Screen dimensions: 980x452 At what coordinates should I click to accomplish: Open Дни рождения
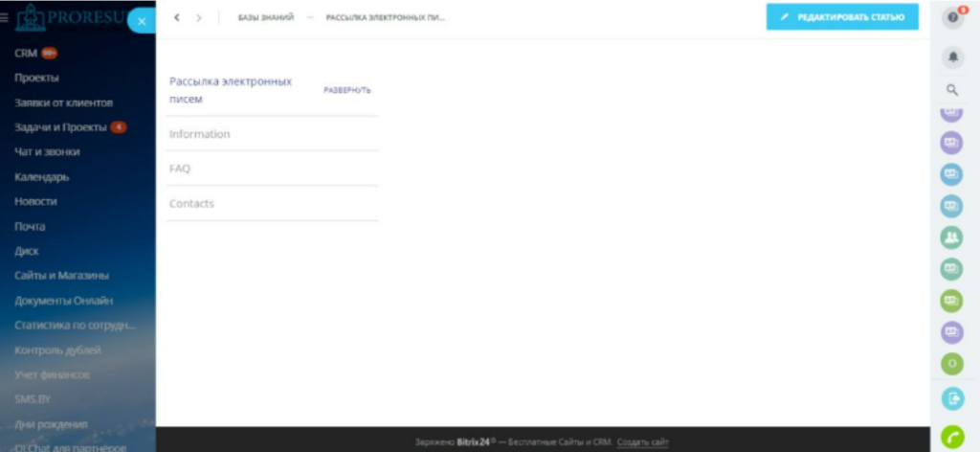(x=51, y=424)
